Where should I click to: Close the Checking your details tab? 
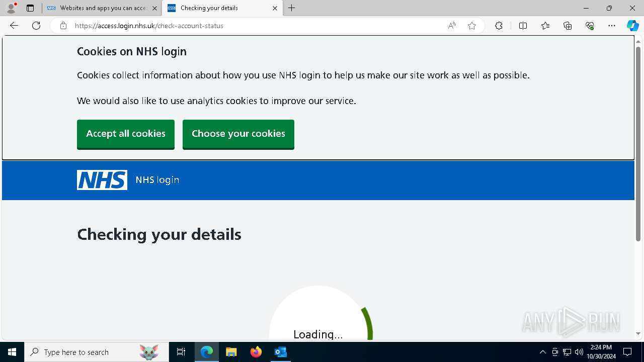click(275, 8)
